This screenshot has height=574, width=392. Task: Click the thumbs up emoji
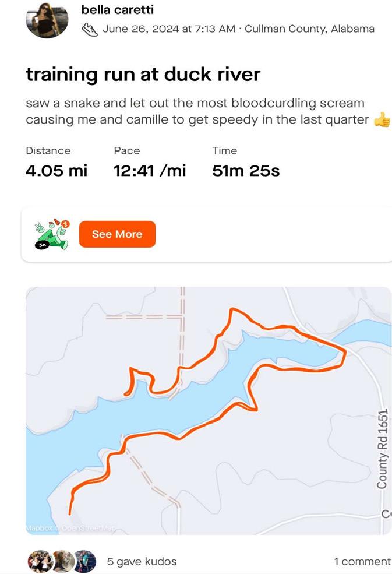pos(382,119)
